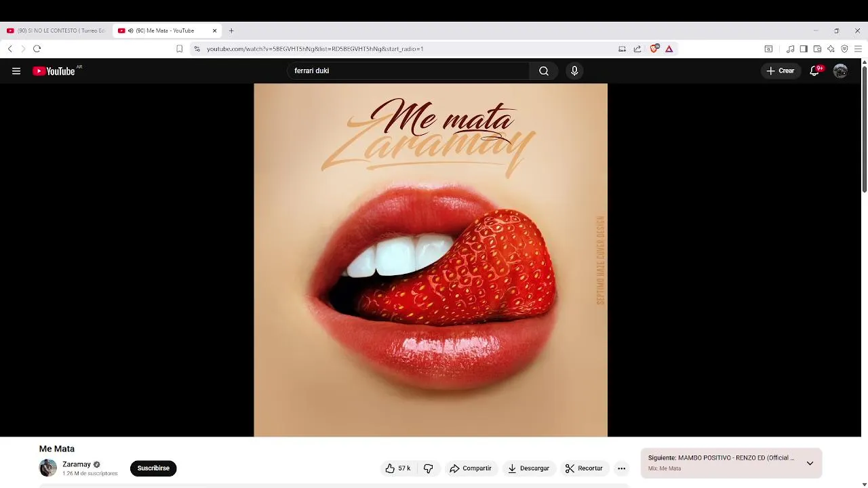The image size is (868, 488).
Task: Go back with the browser back arrow
Action: 9,49
